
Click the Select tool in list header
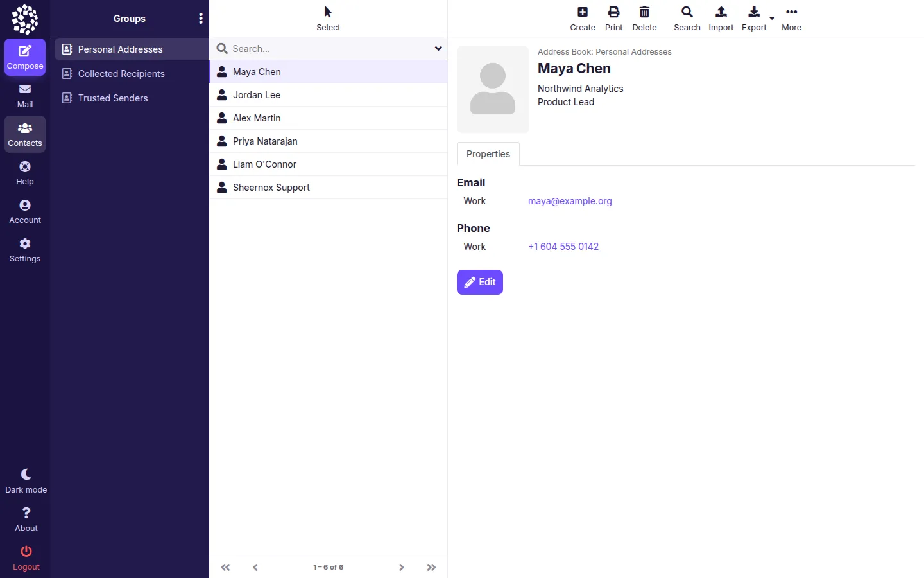click(x=328, y=19)
